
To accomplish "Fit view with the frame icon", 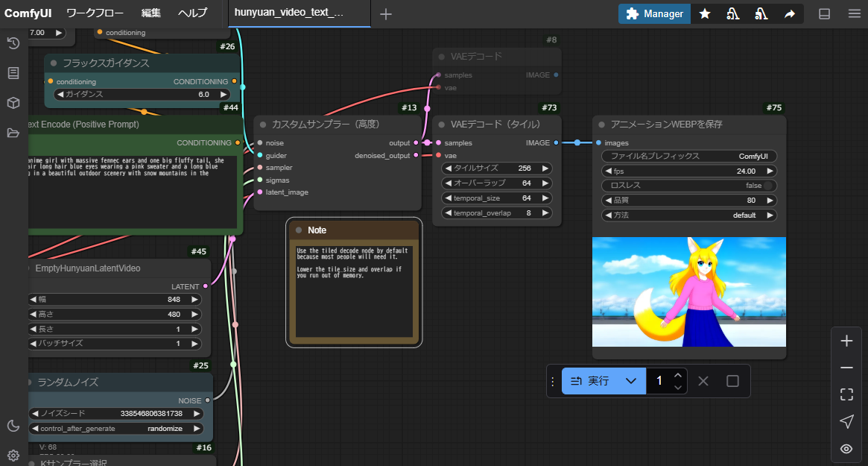I will click(x=846, y=394).
